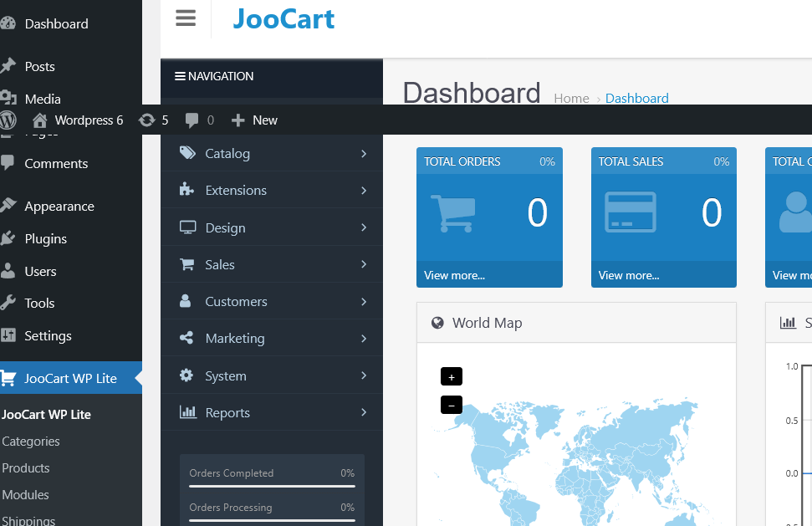Click the credit card icon in Total Sales
This screenshot has width=812, height=526.
coord(631,212)
